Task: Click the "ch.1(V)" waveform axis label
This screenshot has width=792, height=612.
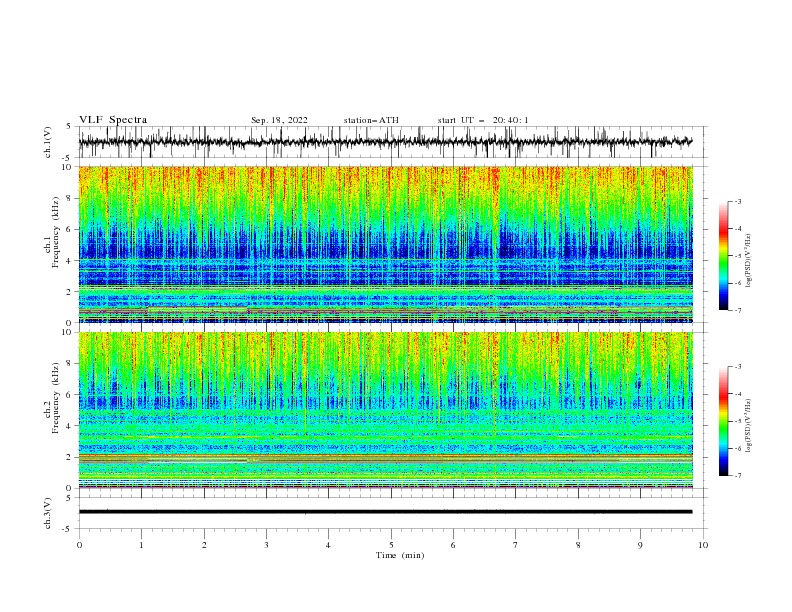Action: pyautogui.click(x=48, y=142)
